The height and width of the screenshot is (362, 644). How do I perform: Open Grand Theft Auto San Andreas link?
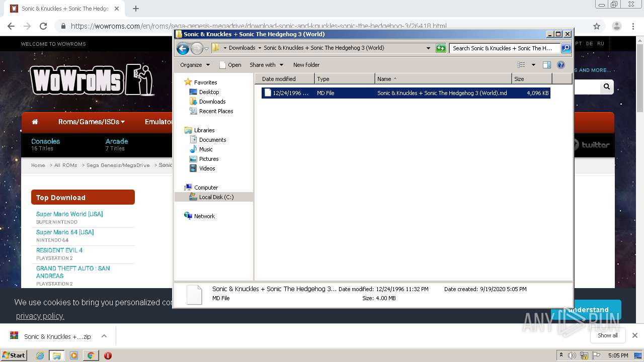(x=73, y=272)
